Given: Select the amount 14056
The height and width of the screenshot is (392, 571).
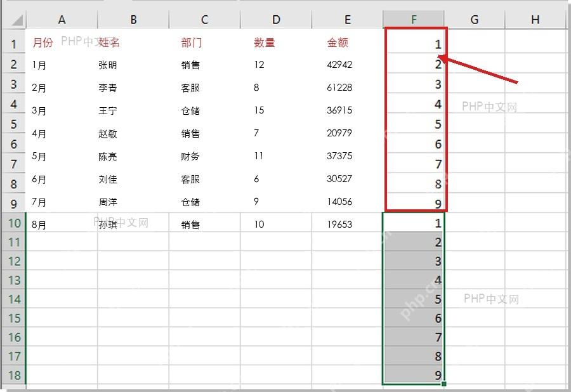Looking at the screenshot, I should 339,202.
